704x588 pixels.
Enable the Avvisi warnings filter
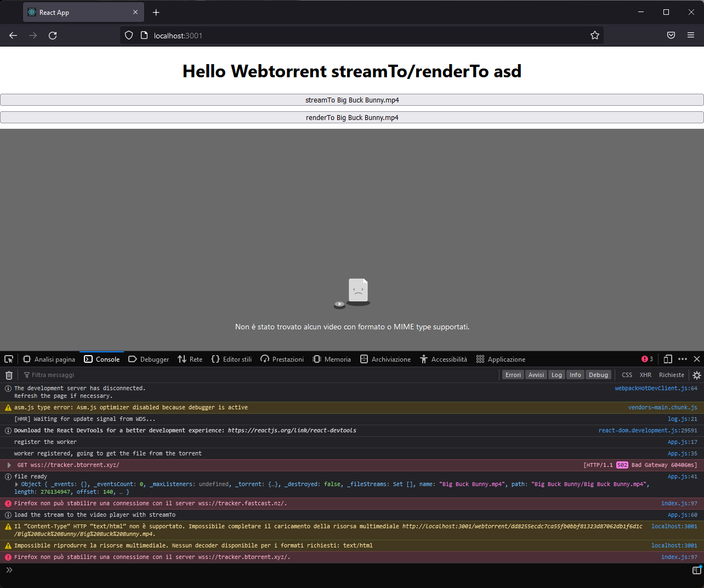coord(536,375)
